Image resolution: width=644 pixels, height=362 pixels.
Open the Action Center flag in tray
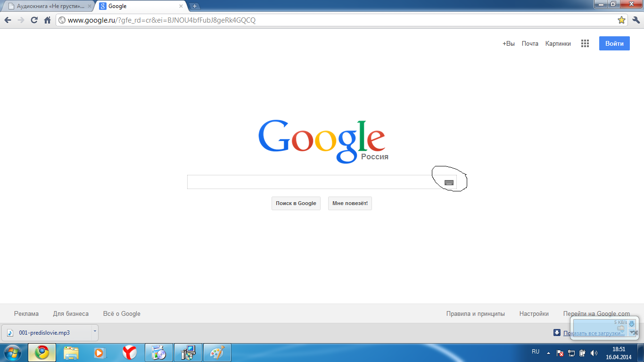(x=560, y=353)
